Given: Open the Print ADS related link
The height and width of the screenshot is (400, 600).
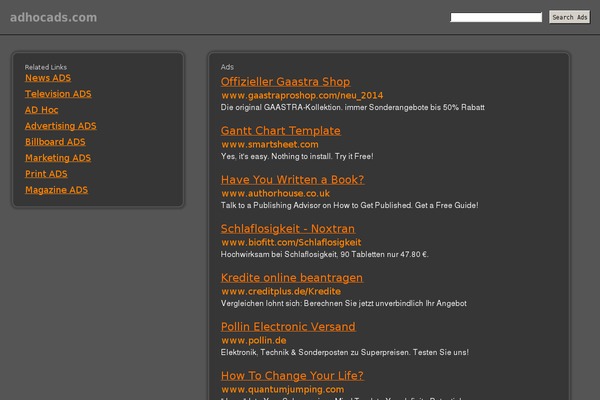Looking at the screenshot, I should (46, 174).
